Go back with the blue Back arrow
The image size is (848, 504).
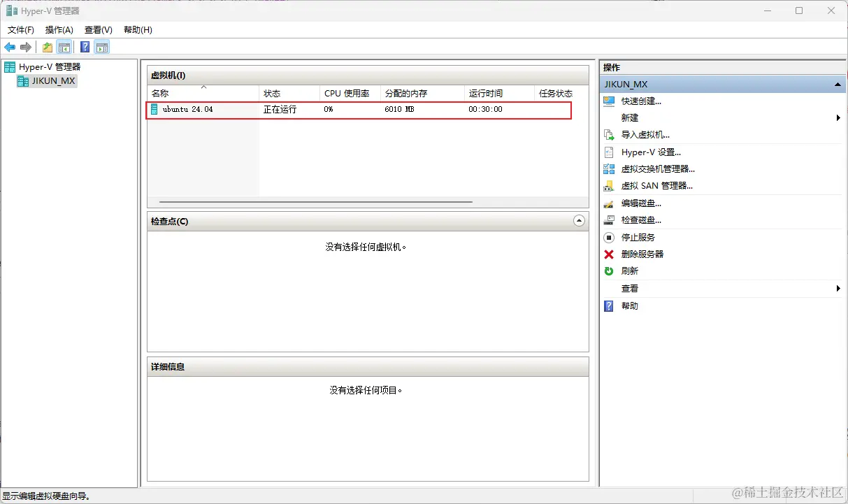[x=10, y=48]
